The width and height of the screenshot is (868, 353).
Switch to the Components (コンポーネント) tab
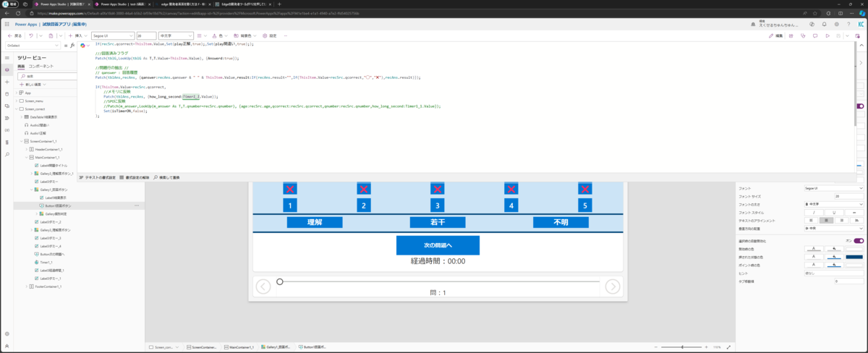(x=41, y=66)
